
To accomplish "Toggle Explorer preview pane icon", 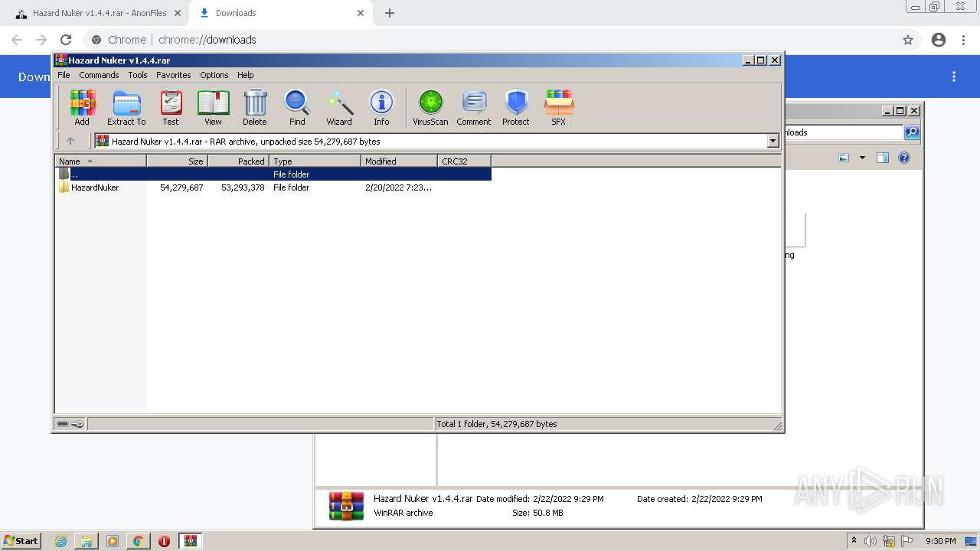I will (x=883, y=158).
